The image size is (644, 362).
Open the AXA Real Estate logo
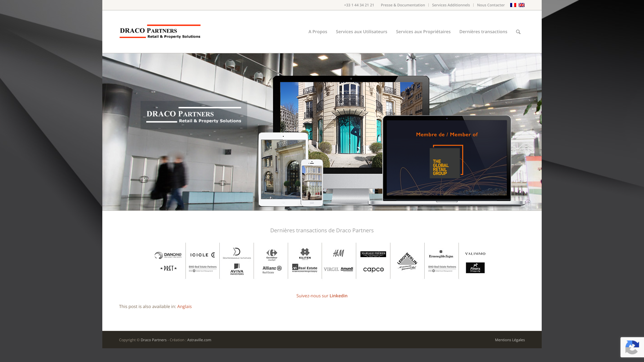point(305,268)
